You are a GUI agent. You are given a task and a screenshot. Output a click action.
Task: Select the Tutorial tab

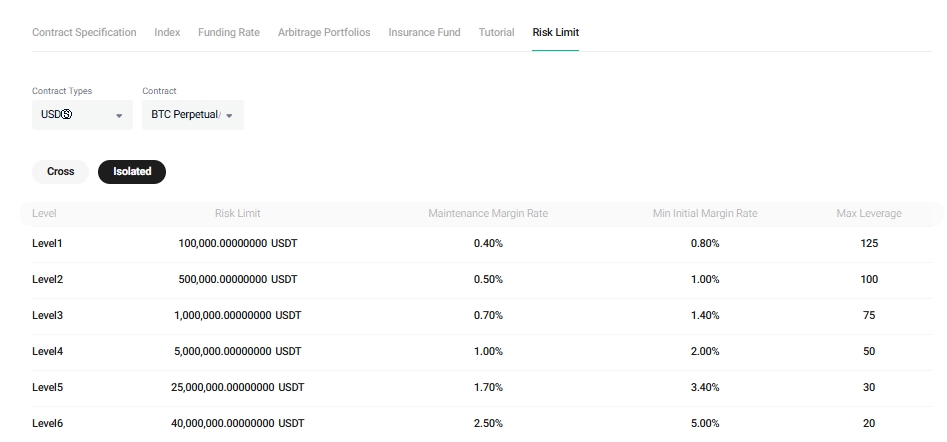(496, 33)
